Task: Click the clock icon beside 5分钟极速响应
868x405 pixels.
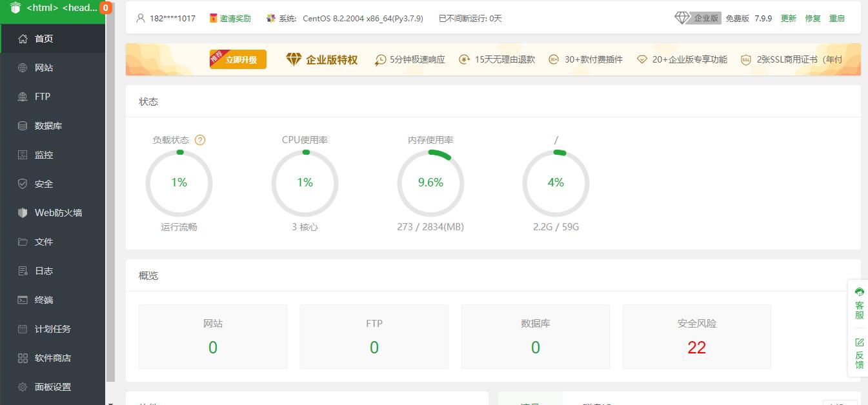Action: (x=380, y=59)
